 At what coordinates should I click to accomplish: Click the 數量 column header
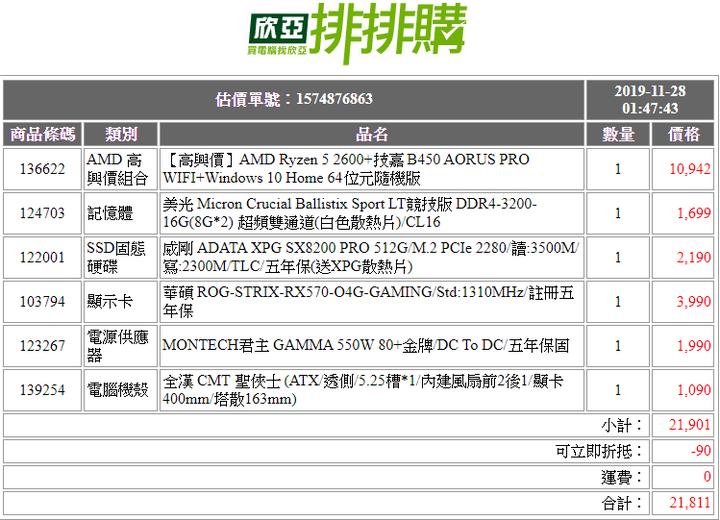click(618, 134)
